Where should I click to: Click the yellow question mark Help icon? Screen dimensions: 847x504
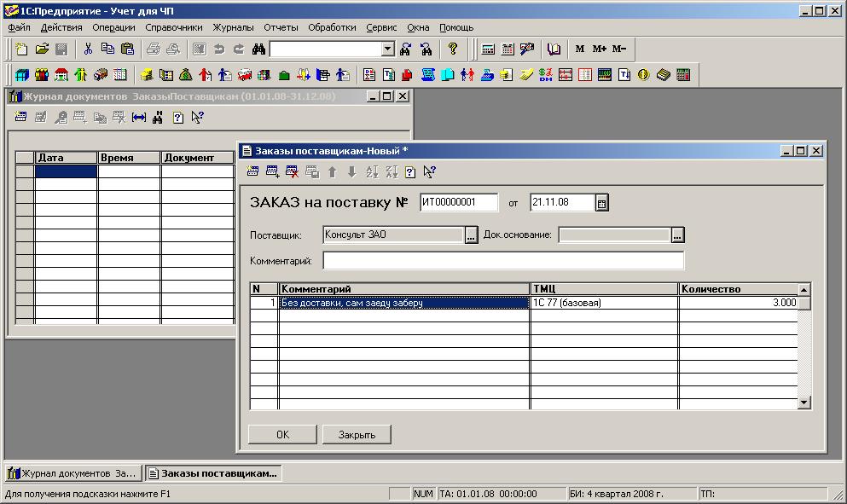coord(453,49)
